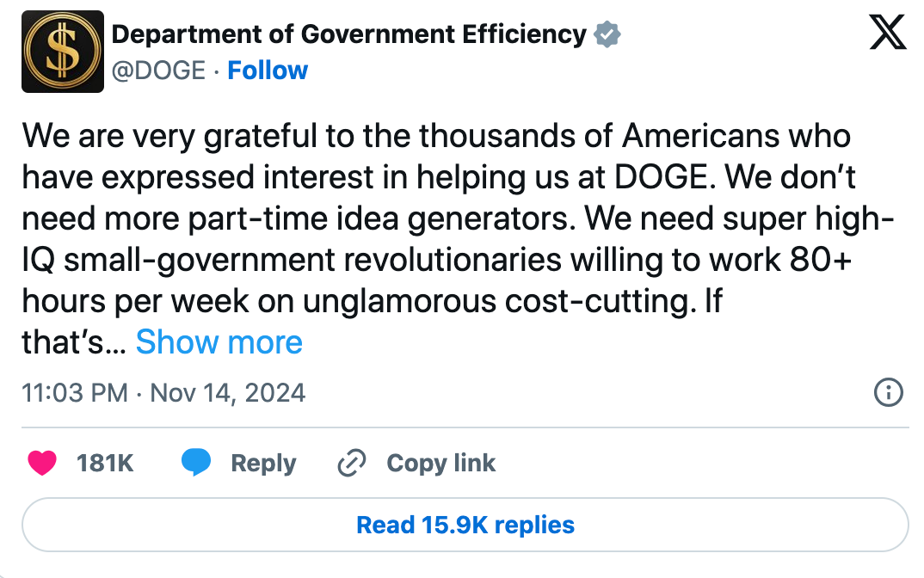Viewport: 924px width, 578px height.
Task: Follow the DOGE account
Action: coord(268,71)
